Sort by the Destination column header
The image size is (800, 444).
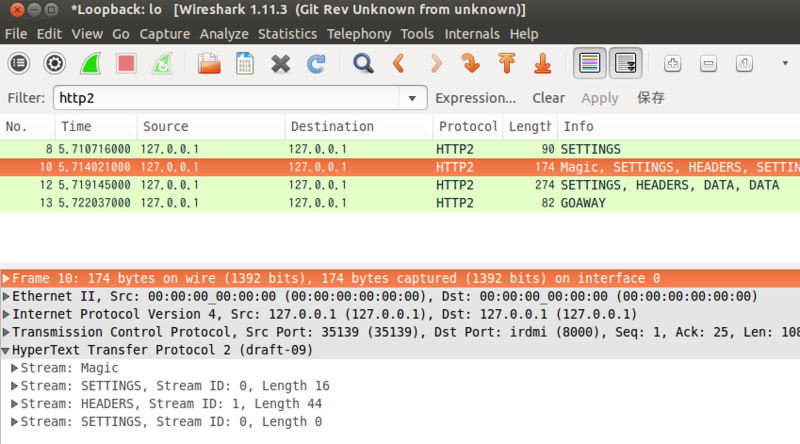[x=359, y=127]
